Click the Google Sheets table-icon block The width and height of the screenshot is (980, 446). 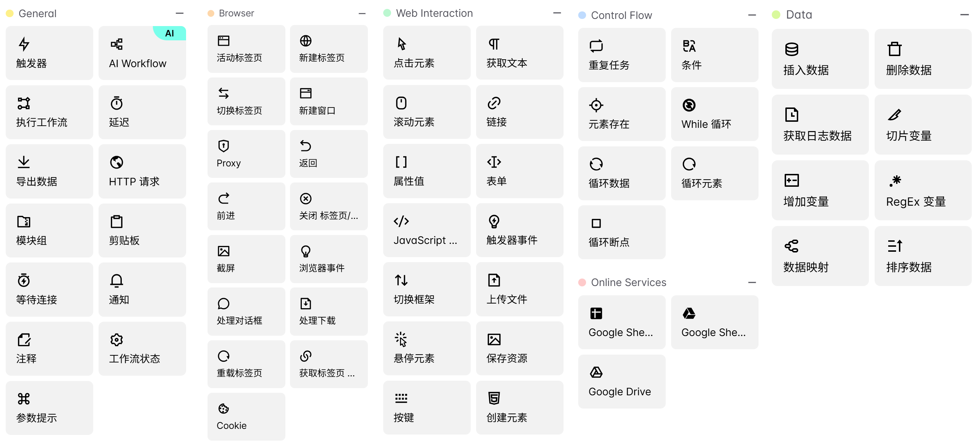coord(622,322)
